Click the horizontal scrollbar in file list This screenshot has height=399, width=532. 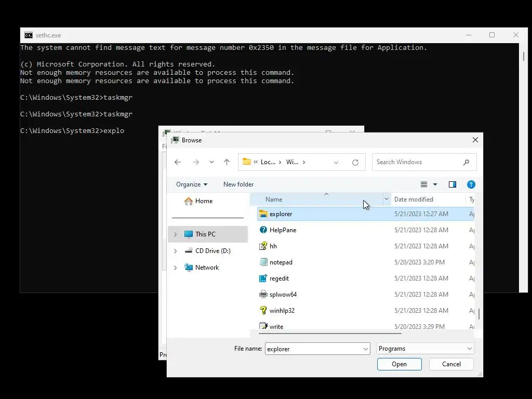tap(330, 334)
